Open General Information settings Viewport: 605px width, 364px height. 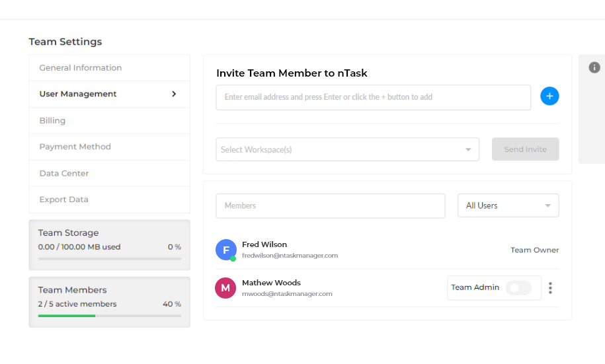pyautogui.click(x=81, y=68)
